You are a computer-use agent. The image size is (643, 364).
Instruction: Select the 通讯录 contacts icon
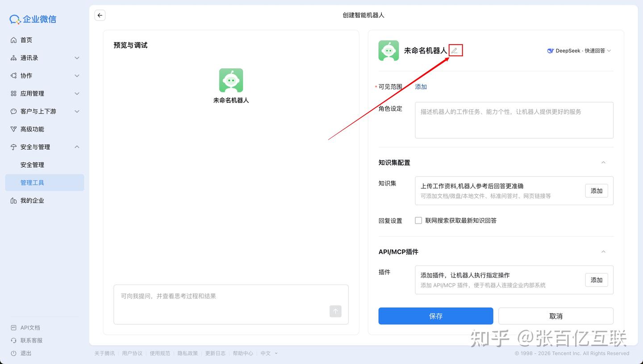point(14,58)
